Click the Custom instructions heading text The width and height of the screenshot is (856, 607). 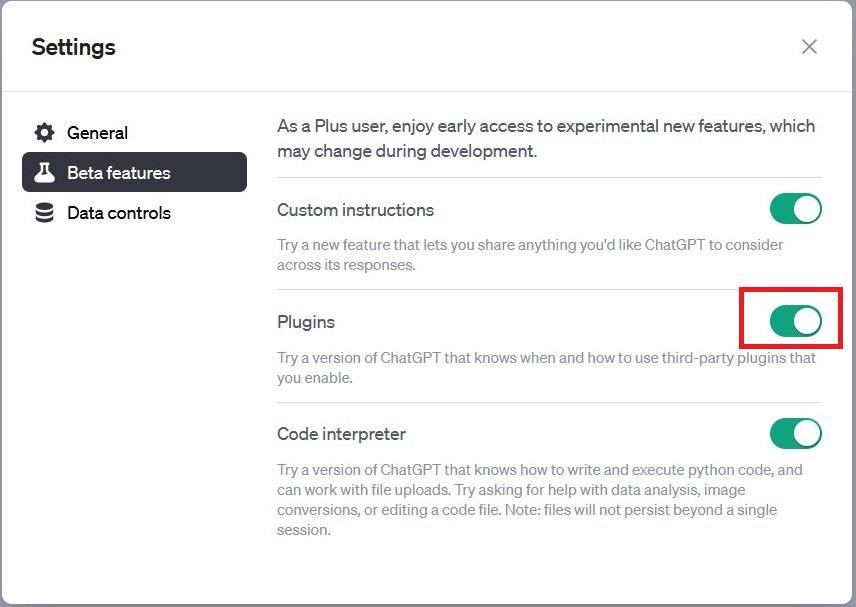click(355, 210)
